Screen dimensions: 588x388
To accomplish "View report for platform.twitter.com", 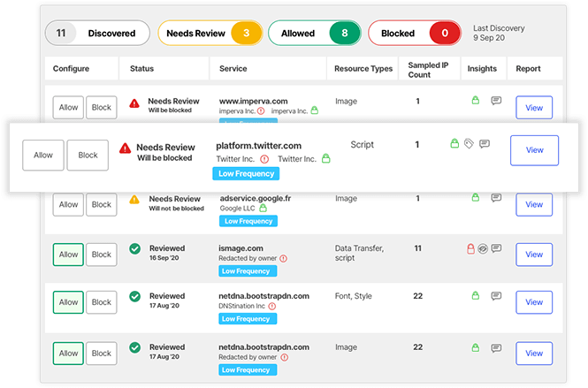I will 534,150.
